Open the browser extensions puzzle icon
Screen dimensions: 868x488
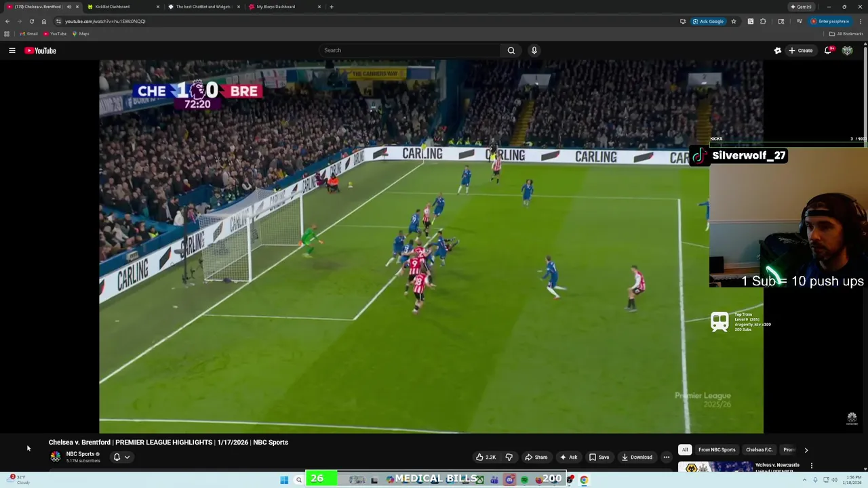point(763,22)
